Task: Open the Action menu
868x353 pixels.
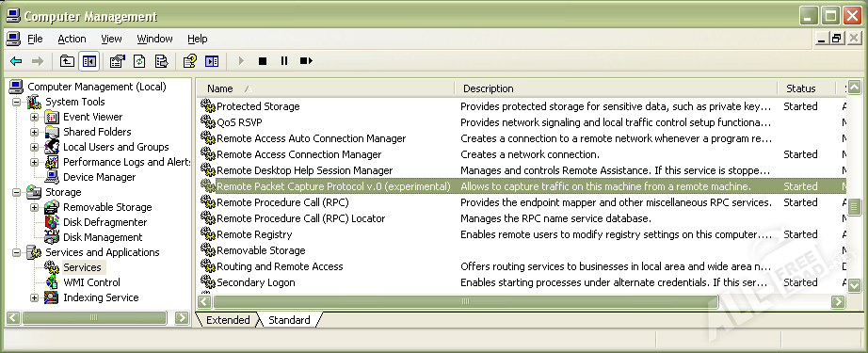Action: click(x=72, y=39)
